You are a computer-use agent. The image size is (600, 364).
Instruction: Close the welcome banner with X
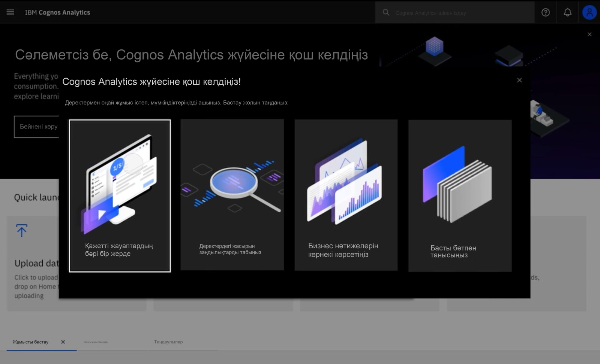coord(589,34)
